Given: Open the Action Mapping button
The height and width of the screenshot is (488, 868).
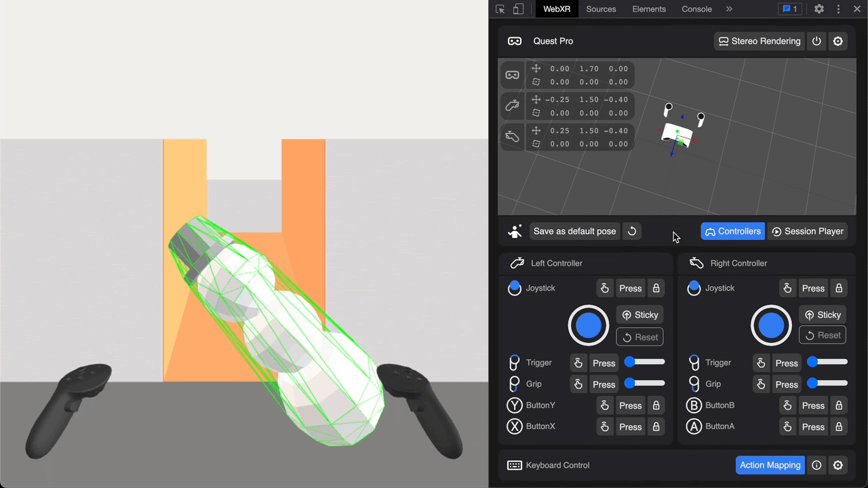Looking at the screenshot, I should pos(770,465).
